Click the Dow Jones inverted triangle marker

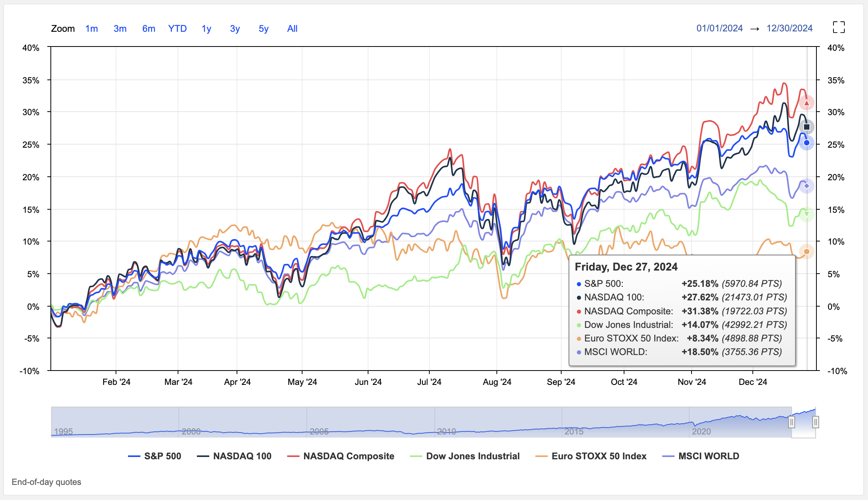[807, 214]
